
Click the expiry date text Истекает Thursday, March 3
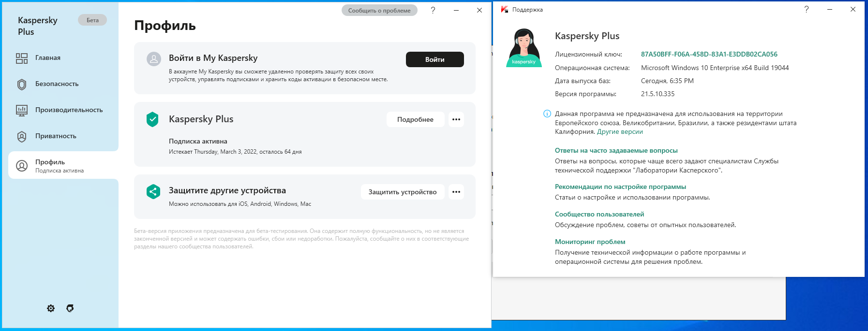click(235, 152)
